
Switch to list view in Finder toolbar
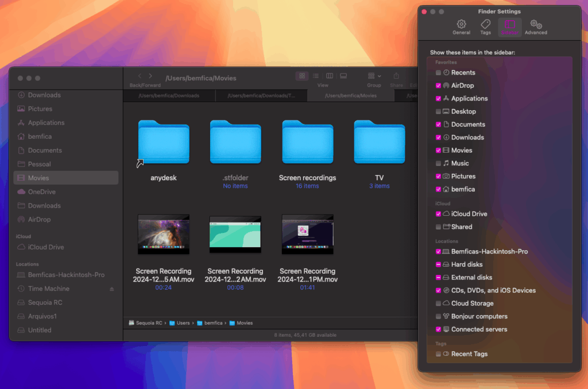tap(316, 76)
